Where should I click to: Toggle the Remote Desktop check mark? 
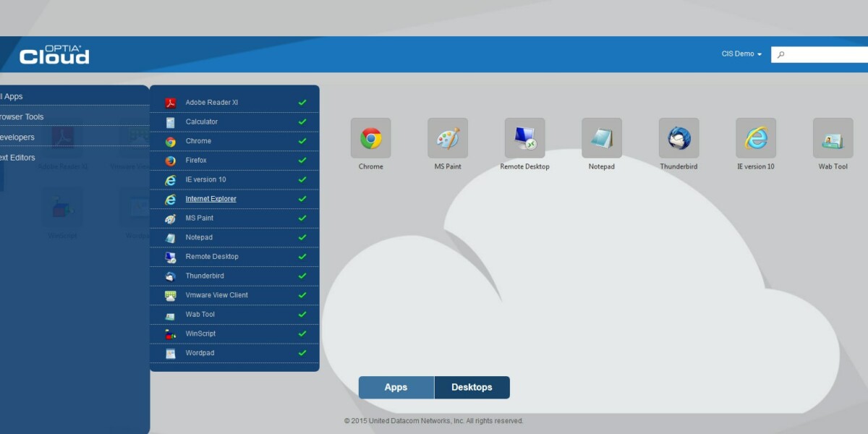pyautogui.click(x=302, y=257)
